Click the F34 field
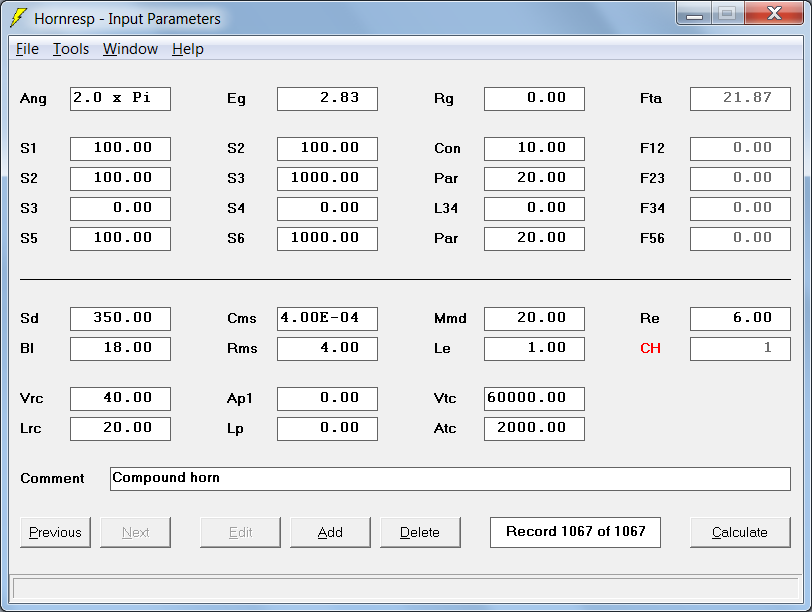This screenshot has height=612, width=812. tap(740, 209)
